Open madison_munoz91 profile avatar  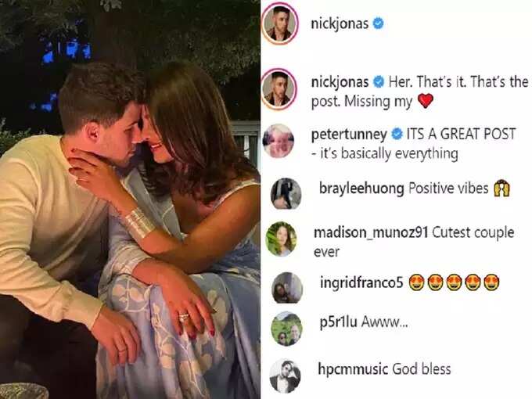pyautogui.click(x=281, y=239)
